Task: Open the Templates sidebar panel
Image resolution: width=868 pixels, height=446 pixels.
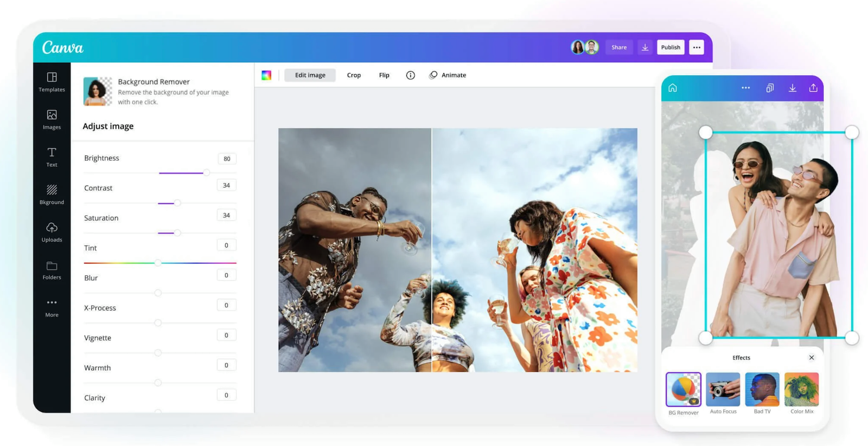Action: point(52,82)
